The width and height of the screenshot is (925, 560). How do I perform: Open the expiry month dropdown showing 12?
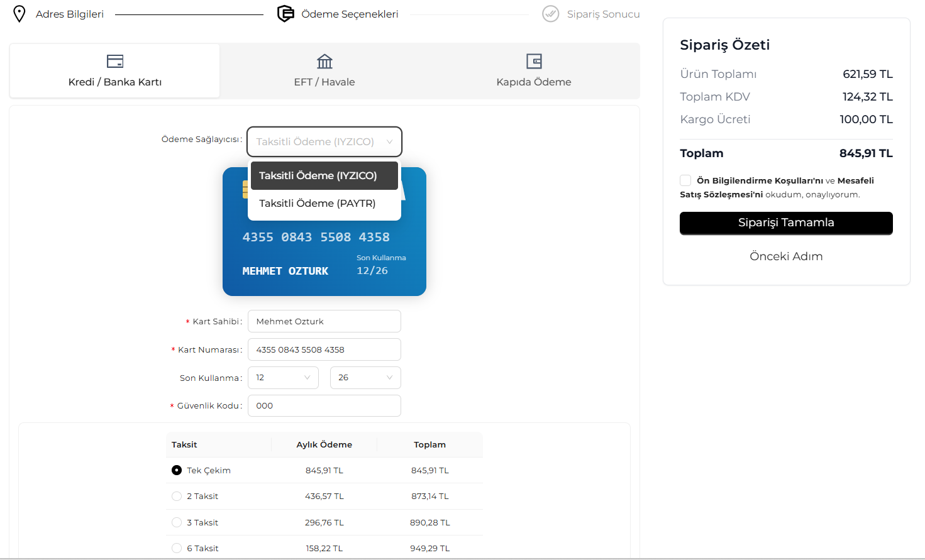point(284,378)
